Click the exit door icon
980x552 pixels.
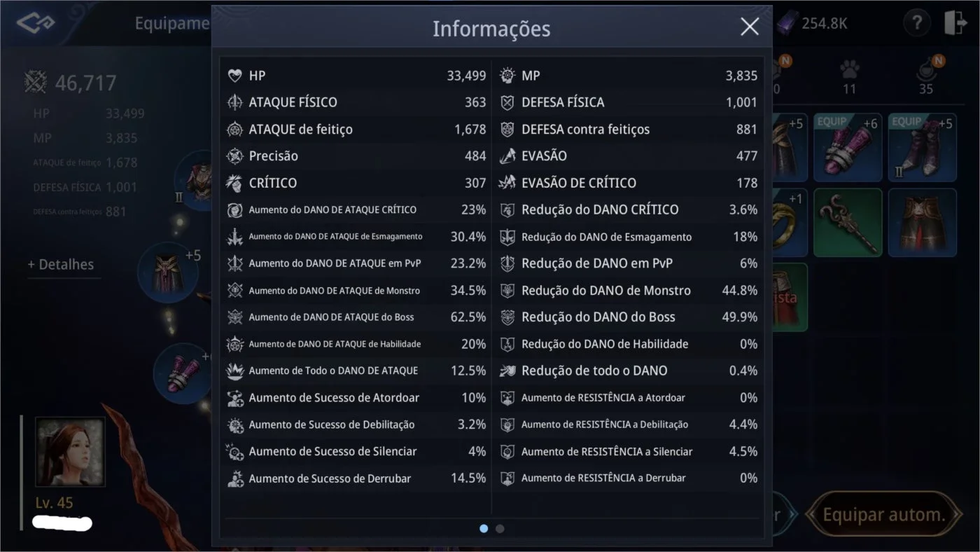(x=955, y=23)
